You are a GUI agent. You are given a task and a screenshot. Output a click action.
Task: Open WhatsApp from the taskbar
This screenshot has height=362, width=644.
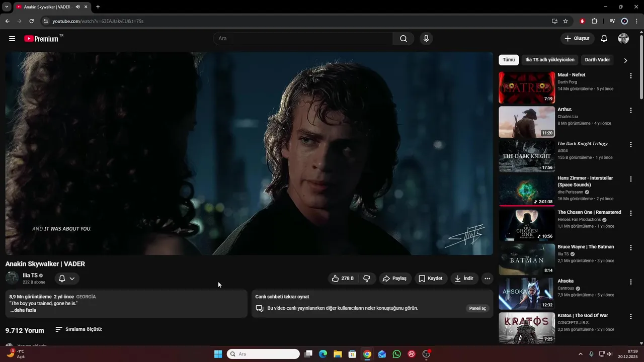tap(397, 354)
